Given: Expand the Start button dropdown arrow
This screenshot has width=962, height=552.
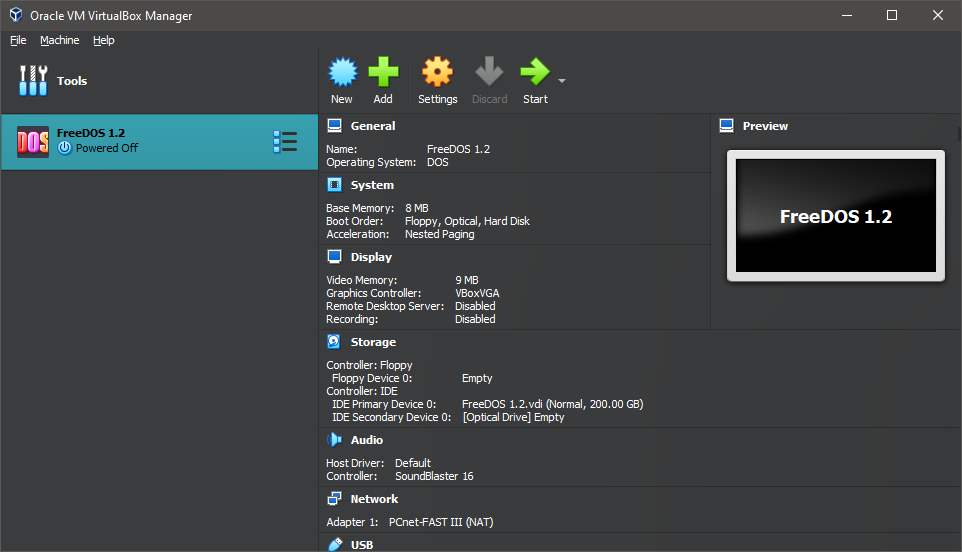Looking at the screenshot, I should click(562, 81).
